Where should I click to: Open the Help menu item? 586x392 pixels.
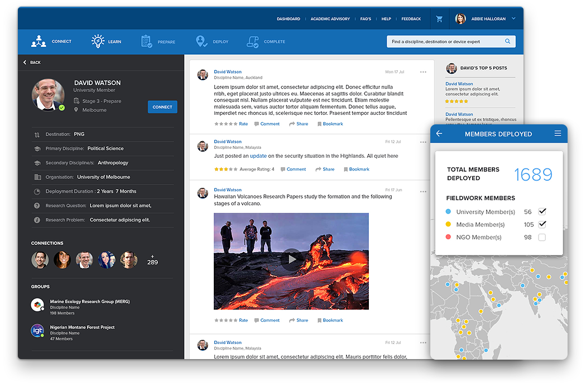point(386,18)
